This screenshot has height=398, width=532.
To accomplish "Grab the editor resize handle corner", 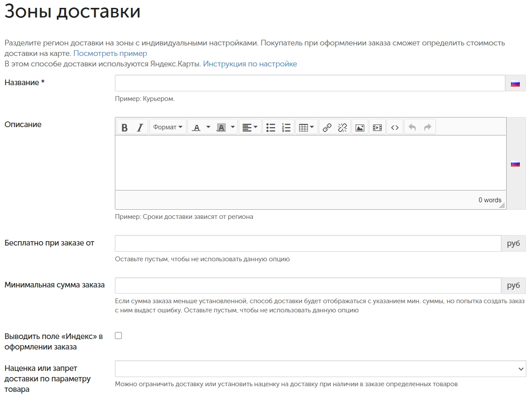I will (502, 205).
